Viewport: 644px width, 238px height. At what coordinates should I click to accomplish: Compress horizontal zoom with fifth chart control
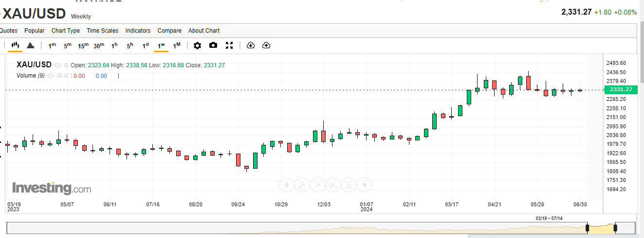pyautogui.click(x=349, y=184)
